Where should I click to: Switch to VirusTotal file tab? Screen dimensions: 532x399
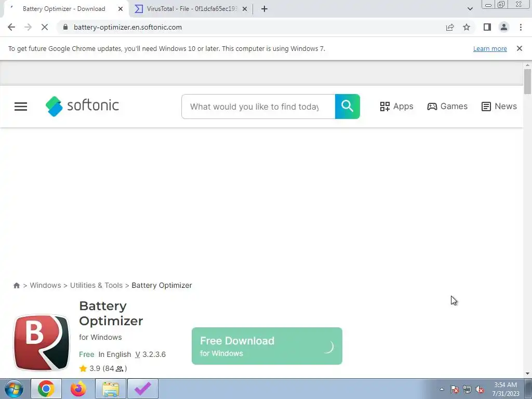click(192, 9)
